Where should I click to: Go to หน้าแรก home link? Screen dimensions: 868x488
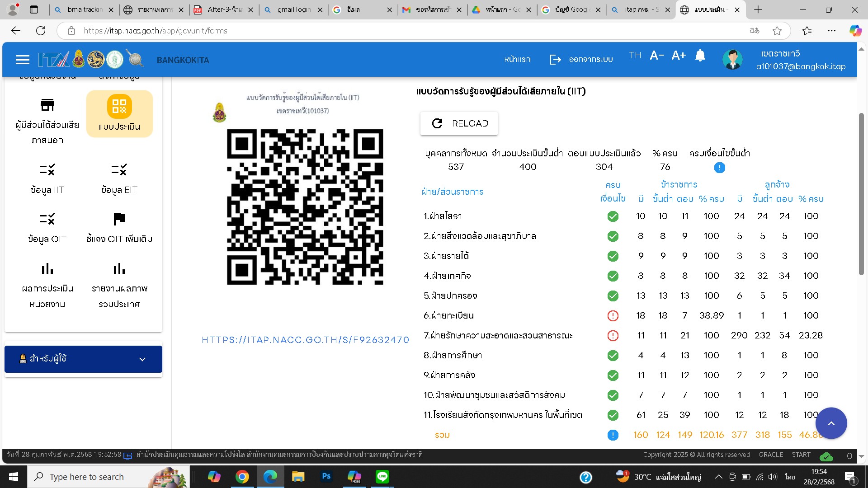pyautogui.click(x=517, y=59)
